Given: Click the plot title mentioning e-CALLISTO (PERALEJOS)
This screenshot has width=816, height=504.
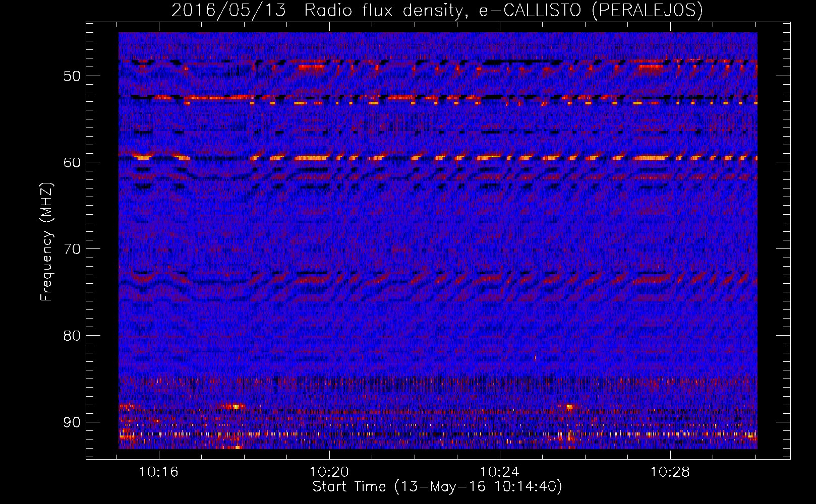Looking at the screenshot, I should coord(437,10).
